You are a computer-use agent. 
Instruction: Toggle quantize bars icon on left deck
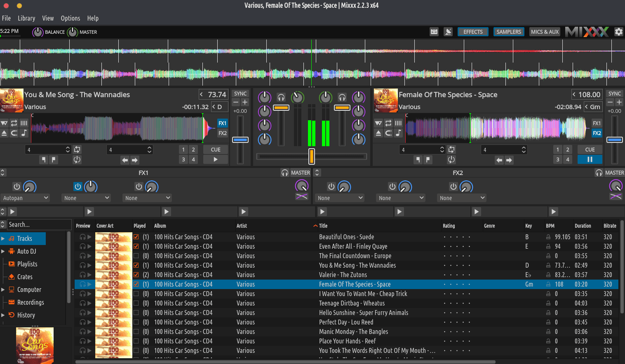[24, 123]
